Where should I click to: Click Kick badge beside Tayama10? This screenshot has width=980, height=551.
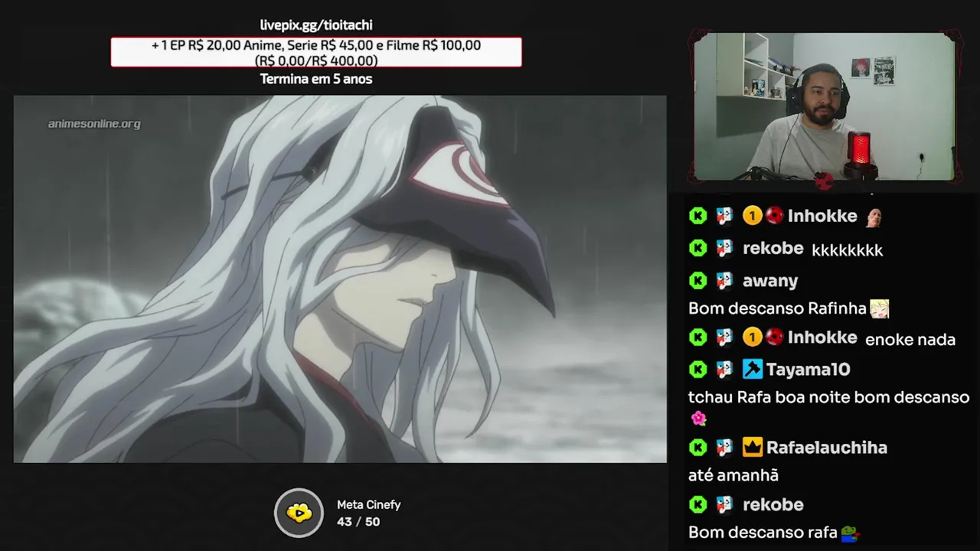[697, 370]
